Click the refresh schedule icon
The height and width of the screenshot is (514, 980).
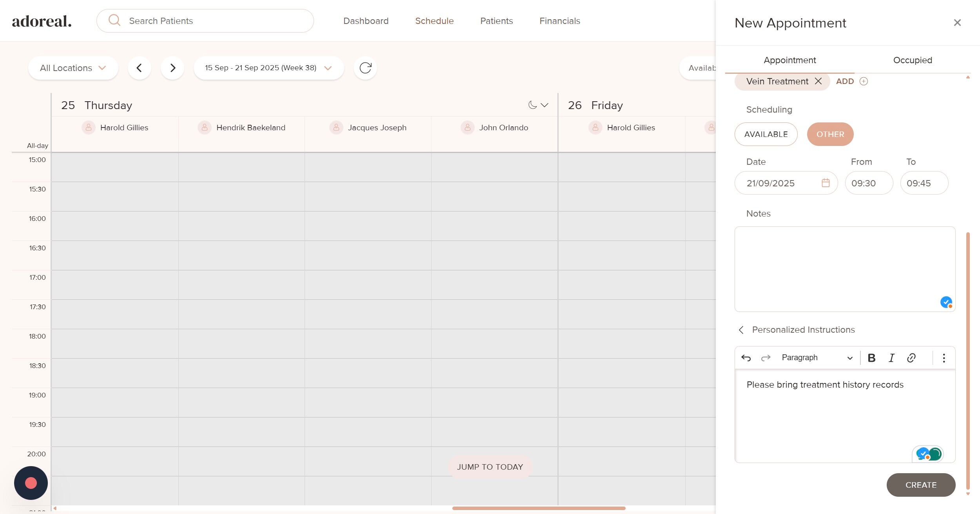coord(365,68)
